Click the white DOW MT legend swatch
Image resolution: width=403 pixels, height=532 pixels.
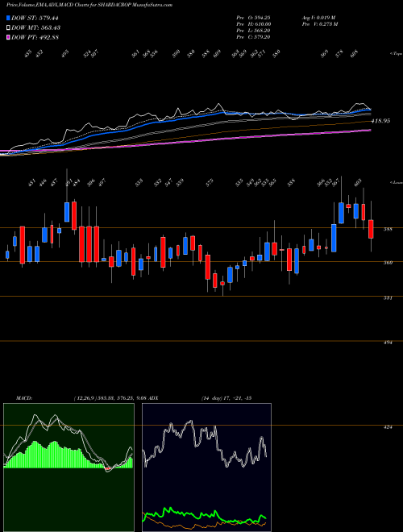click(9, 27)
